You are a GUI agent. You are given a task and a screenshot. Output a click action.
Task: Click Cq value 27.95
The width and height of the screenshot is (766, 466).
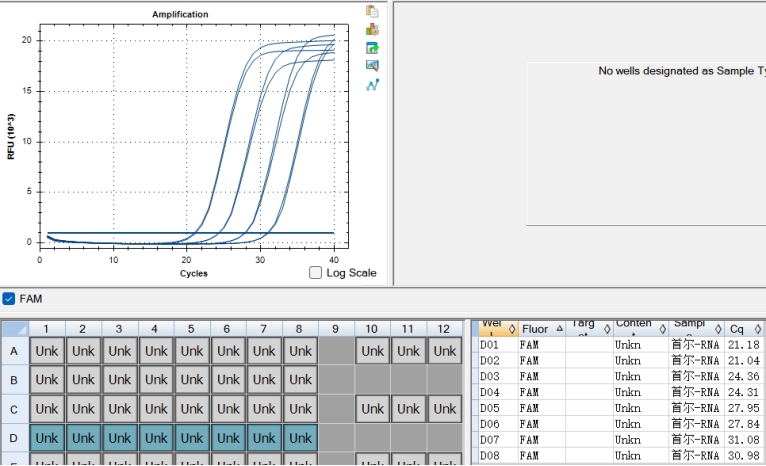(744, 408)
